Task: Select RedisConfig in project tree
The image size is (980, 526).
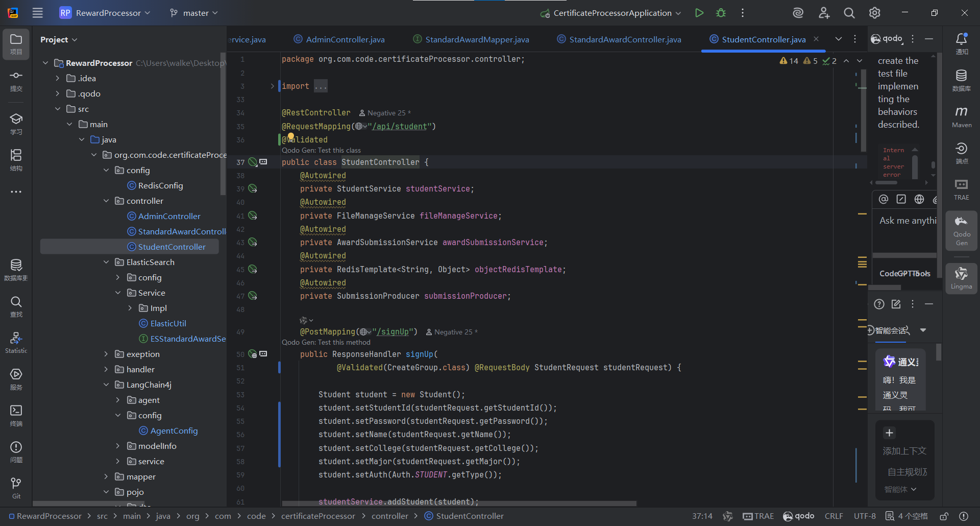Action: point(160,185)
